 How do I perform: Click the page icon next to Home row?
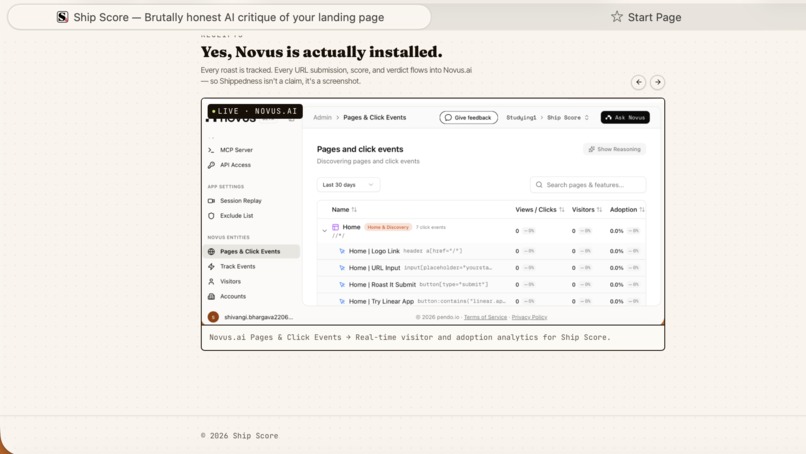tap(336, 227)
